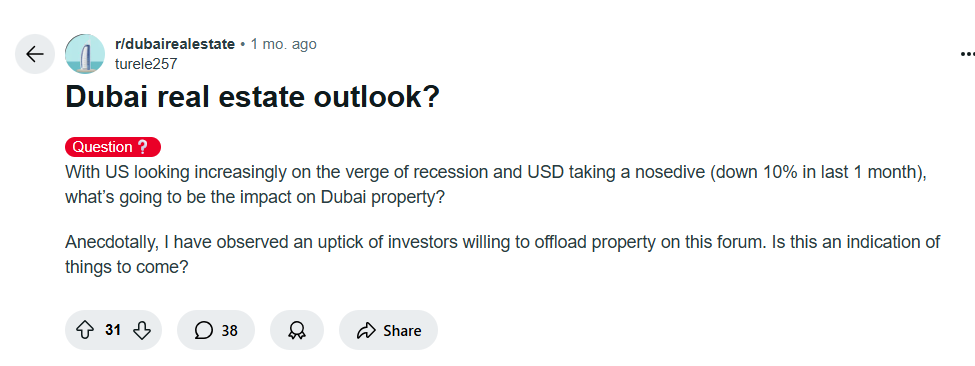The height and width of the screenshot is (366, 975).
Task: Click the '1 mo. ago' timestamp
Action: (284, 44)
